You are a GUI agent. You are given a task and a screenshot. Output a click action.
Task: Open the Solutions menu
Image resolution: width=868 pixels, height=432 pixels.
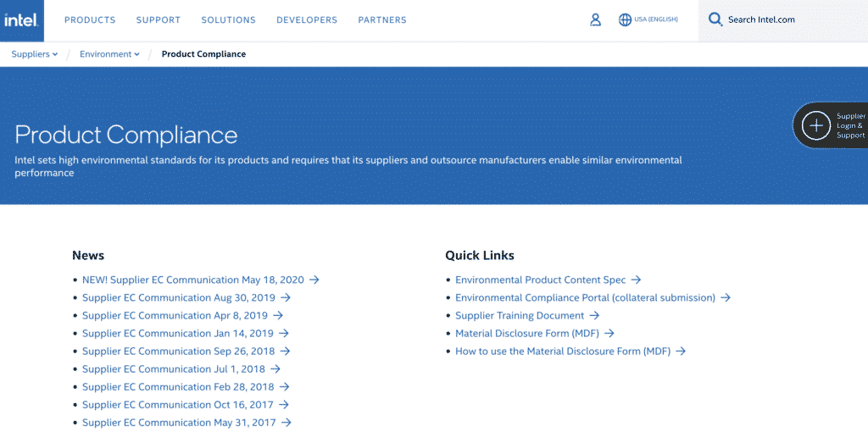228,20
